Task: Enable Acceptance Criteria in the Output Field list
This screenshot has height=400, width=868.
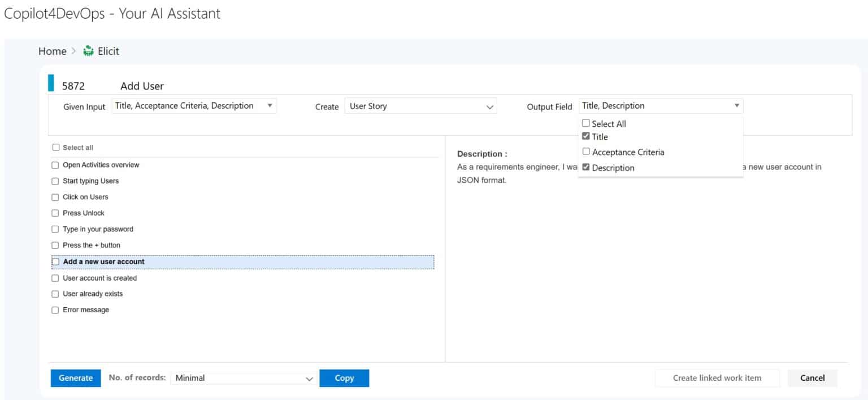Action: click(x=586, y=151)
